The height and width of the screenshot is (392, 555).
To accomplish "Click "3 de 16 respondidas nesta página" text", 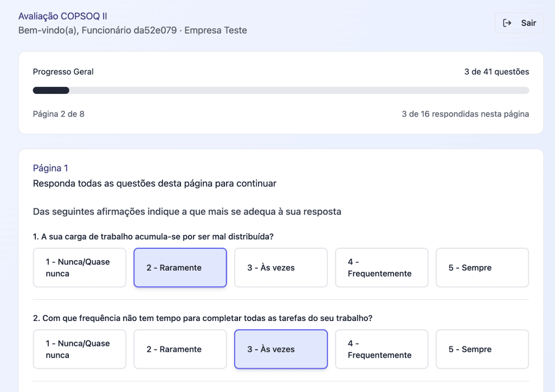I will point(466,114).
